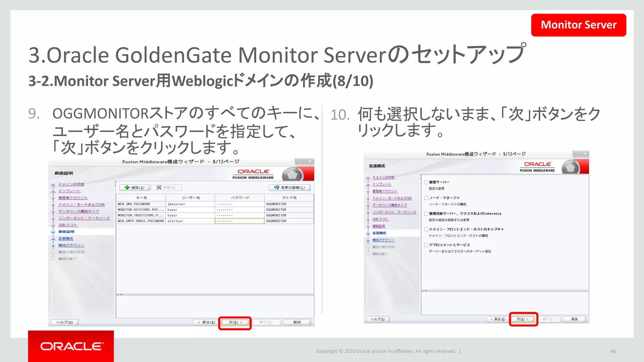Click the tsusr username cell
Screen dimensions: 644x362
point(191,215)
